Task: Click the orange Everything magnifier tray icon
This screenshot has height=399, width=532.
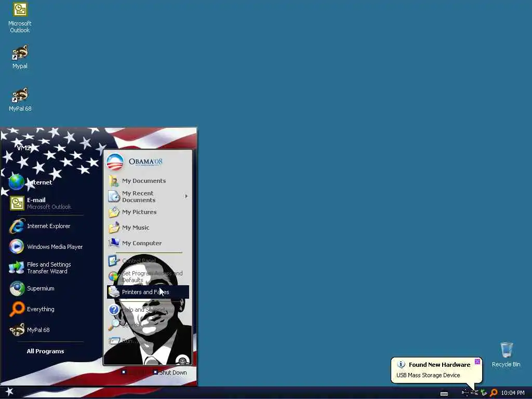Action: point(494,393)
